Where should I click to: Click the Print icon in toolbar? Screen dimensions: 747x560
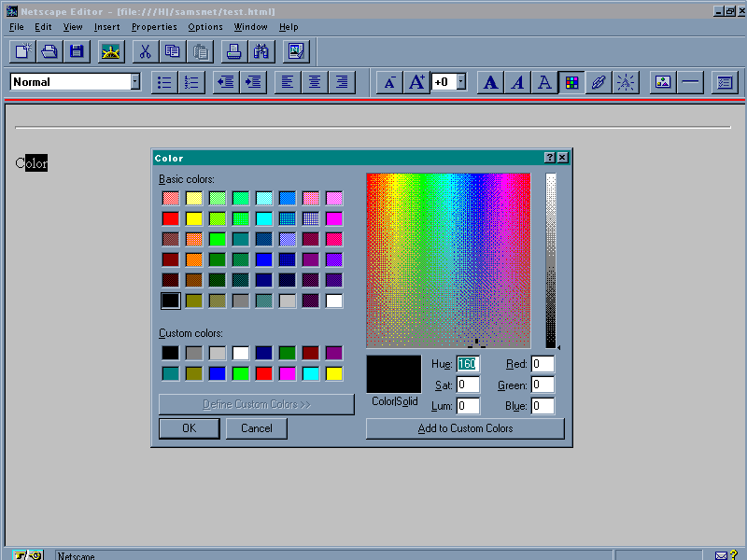pos(233,51)
